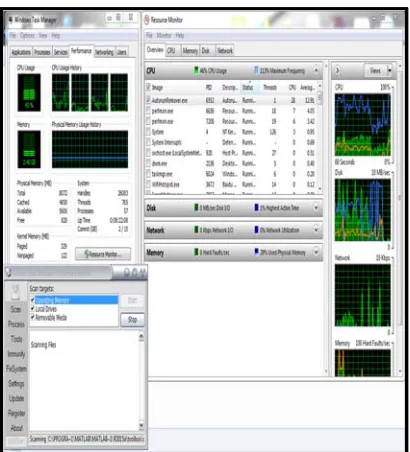The width and height of the screenshot is (410, 452).
Task: Open the Register section in scanner sidebar
Action: tap(16, 413)
